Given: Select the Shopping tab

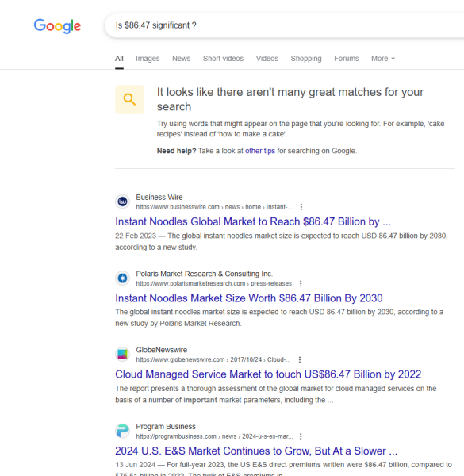Looking at the screenshot, I should (306, 59).
